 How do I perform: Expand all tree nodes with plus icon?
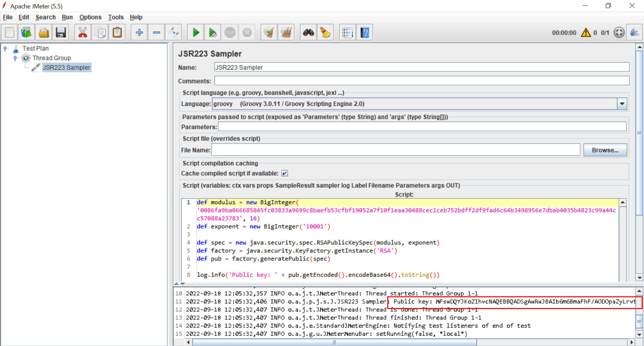tap(139, 33)
